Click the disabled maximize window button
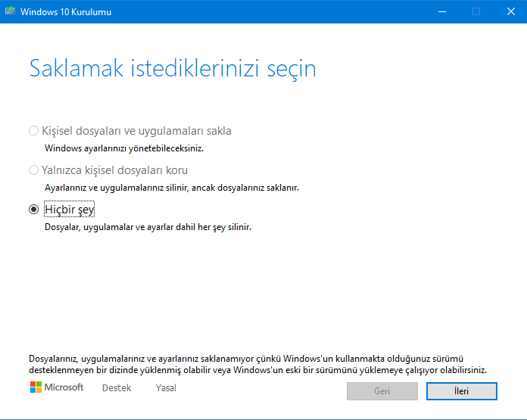This screenshot has height=420, width=527. click(x=476, y=12)
